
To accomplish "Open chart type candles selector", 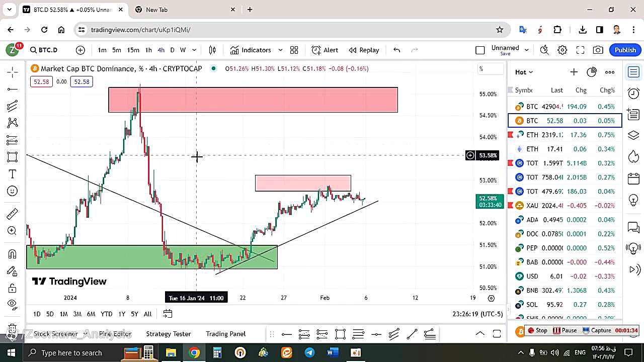I will [x=212, y=50].
